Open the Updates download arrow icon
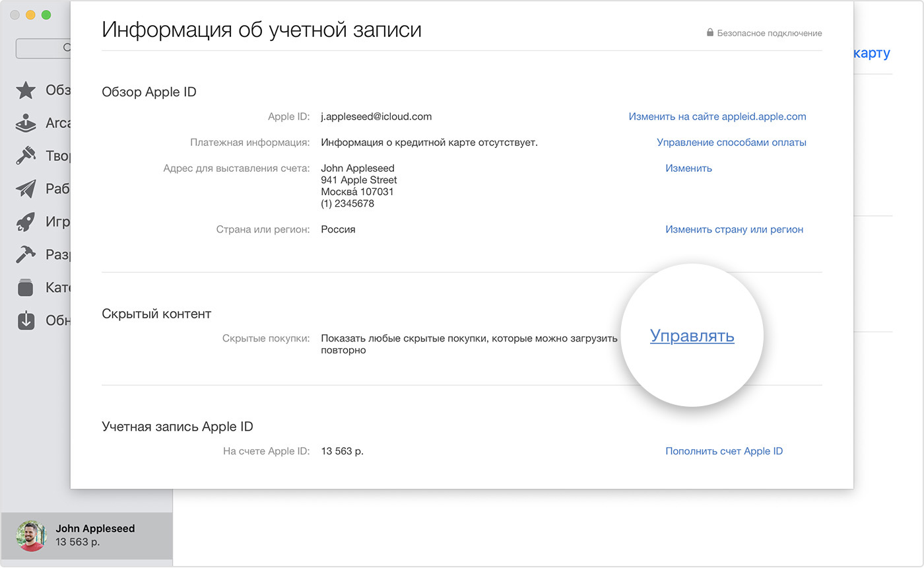 point(26,320)
